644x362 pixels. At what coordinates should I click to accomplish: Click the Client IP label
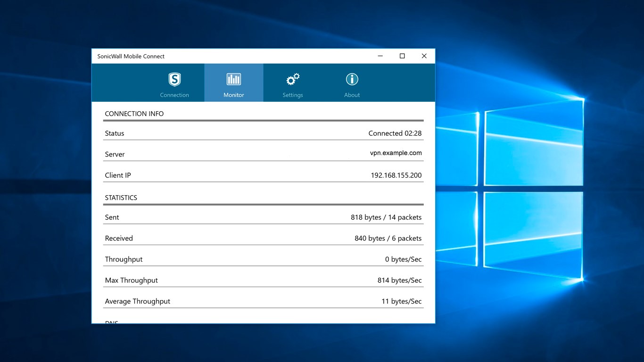(x=118, y=175)
